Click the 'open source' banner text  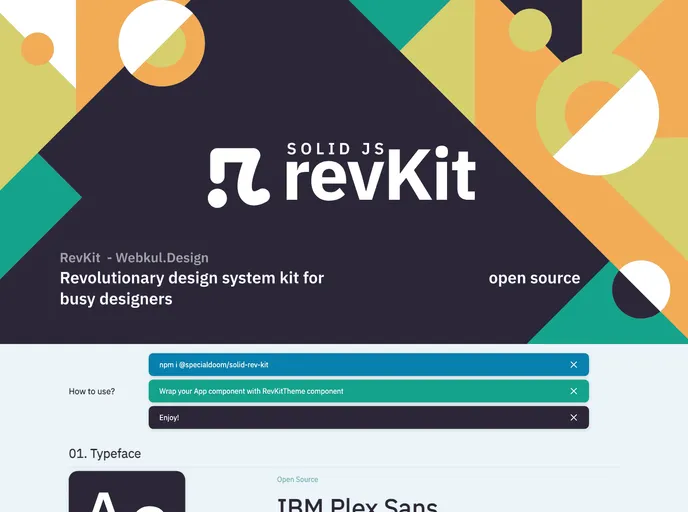(x=534, y=278)
